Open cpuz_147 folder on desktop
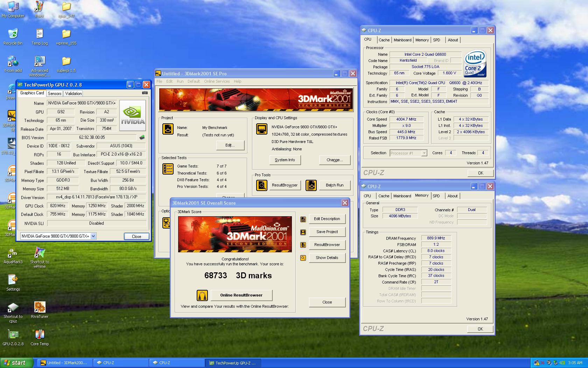Image resolution: width=588 pixels, height=368 pixels. coord(66,9)
